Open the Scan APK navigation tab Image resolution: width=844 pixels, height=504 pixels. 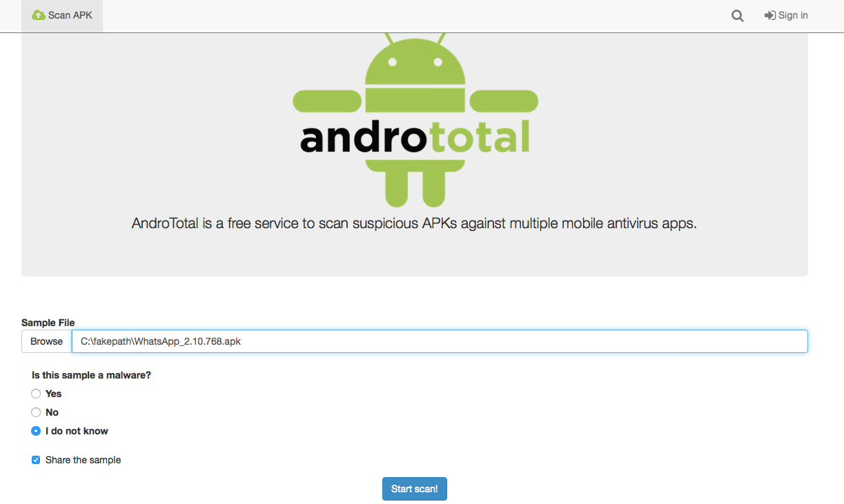click(62, 15)
